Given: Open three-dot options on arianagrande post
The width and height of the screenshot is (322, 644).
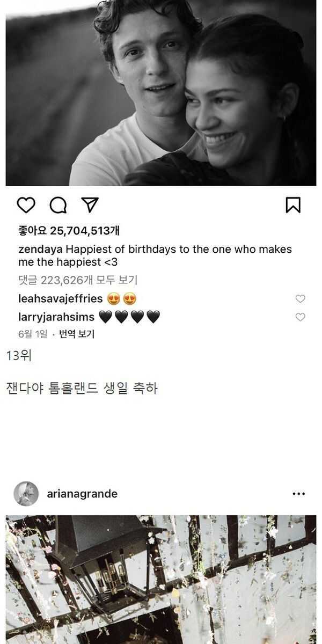Looking at the screenshot, I should pos(298,494).
